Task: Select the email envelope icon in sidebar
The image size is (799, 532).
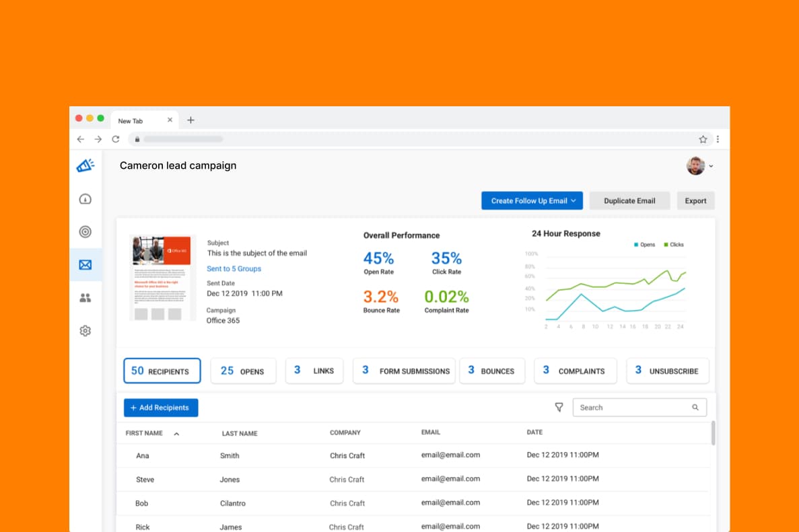Action: 85,265
